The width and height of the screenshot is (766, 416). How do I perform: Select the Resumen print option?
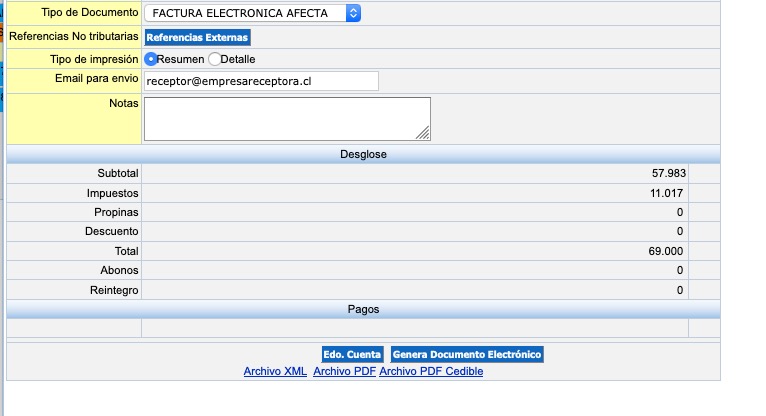point(151,59)
